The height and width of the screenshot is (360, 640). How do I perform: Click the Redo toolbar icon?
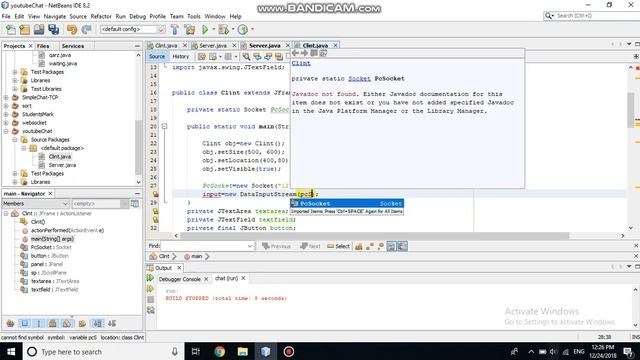click(86, 29)
